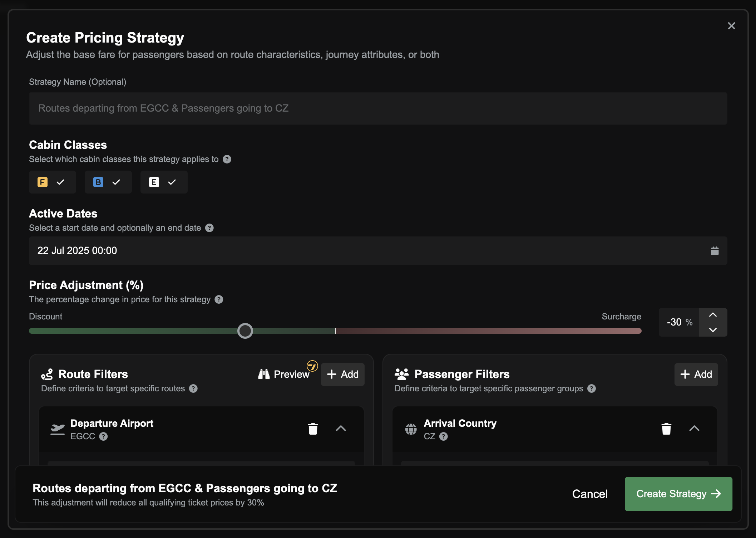Viewport: 756px width, 538px height.
Task: Add a new passenger filter
Action: coord(696,374)
